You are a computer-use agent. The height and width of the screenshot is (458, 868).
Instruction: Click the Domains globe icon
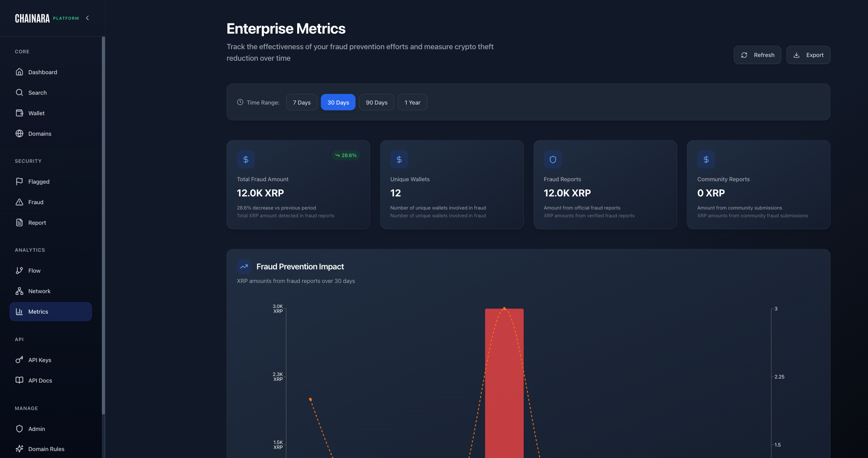(19, 133)
